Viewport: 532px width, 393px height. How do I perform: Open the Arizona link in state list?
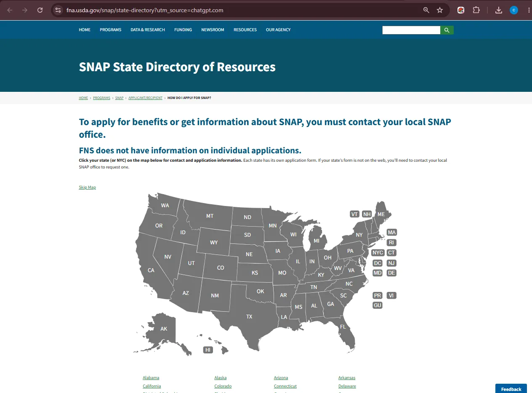281,378
